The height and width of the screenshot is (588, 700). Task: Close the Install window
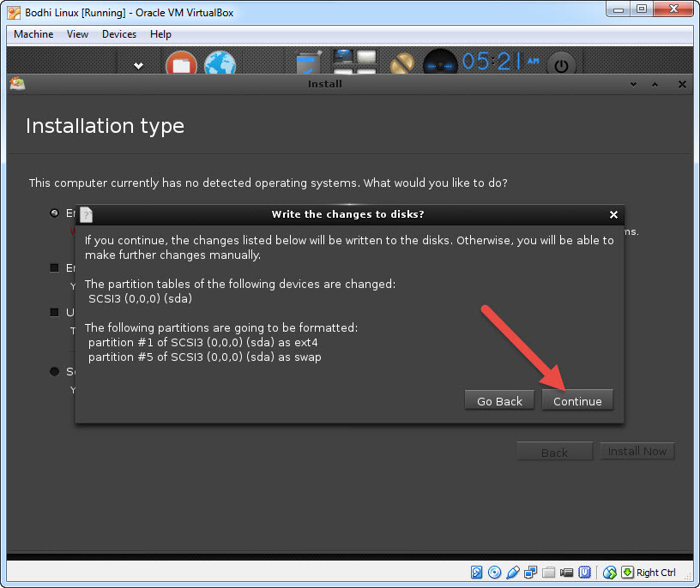[682, 84]
